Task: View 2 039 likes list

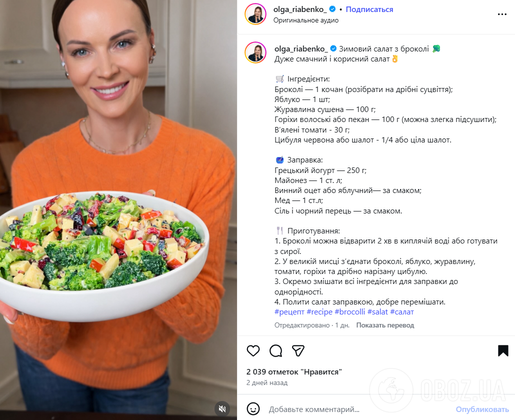Action: click(294, 371)
